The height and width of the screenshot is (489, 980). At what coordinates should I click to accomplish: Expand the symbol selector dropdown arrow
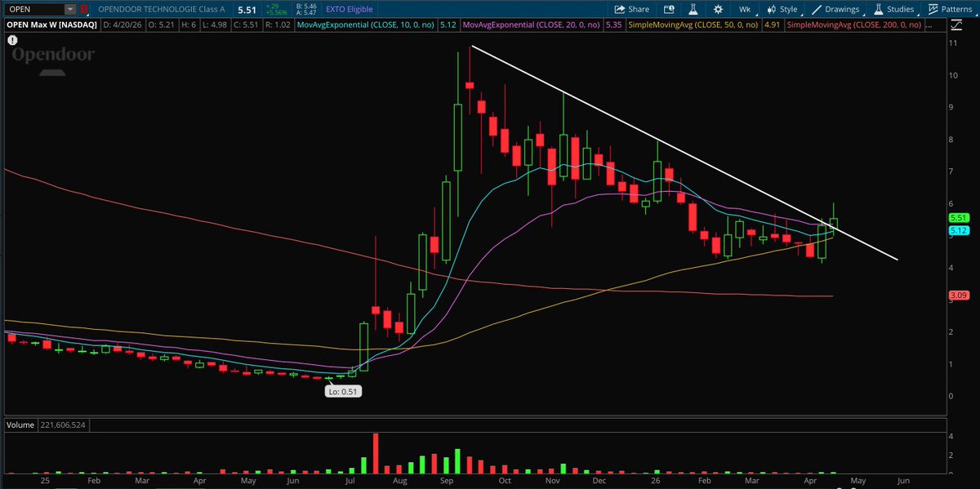70,9
